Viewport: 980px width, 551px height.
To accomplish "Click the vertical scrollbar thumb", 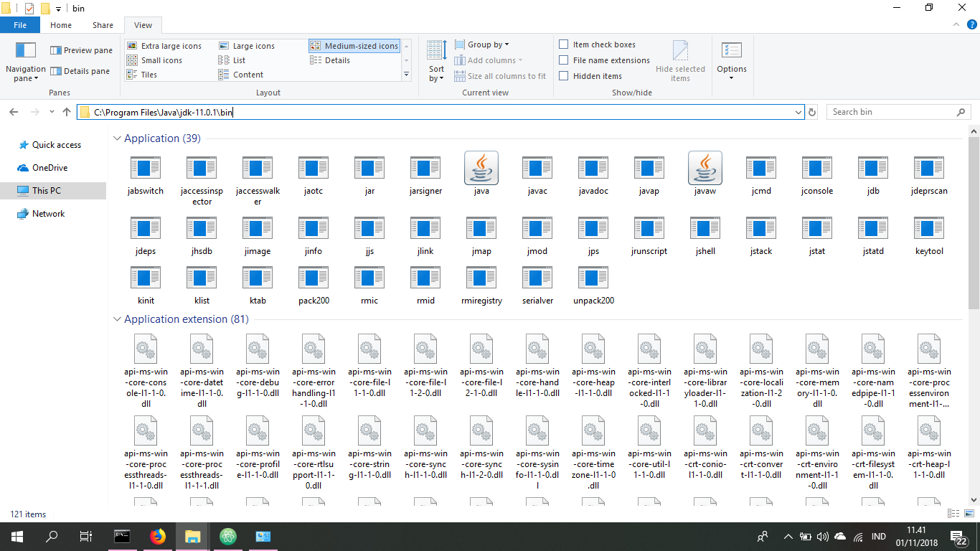I will coord(974,222).
